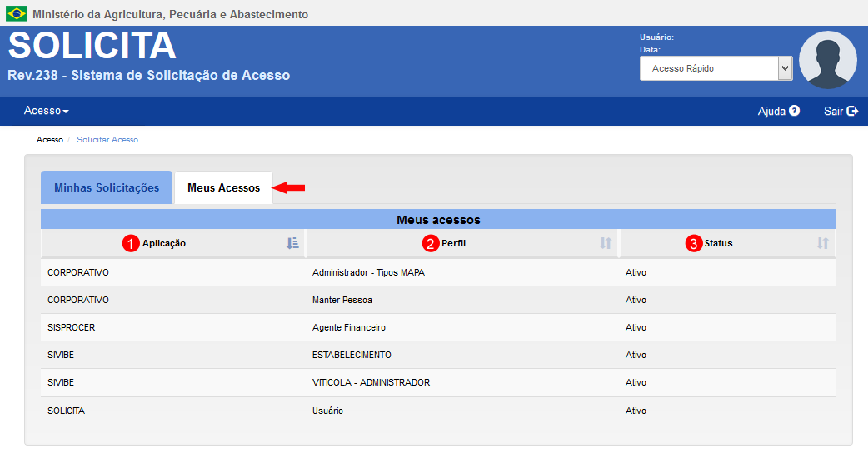Image resolution: width=868 pixels, height=453 pixels.
Task: Expand the Acesso menu in navbar
Action: click(46, 111)
